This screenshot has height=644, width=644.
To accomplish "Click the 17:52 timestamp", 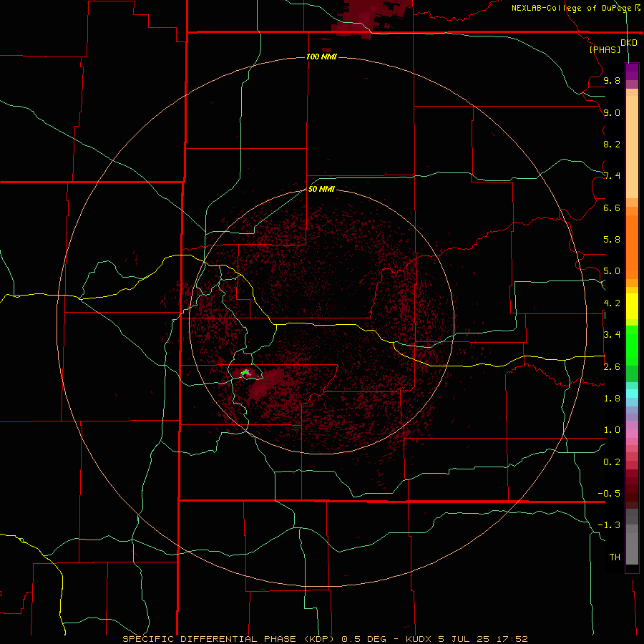I will (x=512, y=639).
